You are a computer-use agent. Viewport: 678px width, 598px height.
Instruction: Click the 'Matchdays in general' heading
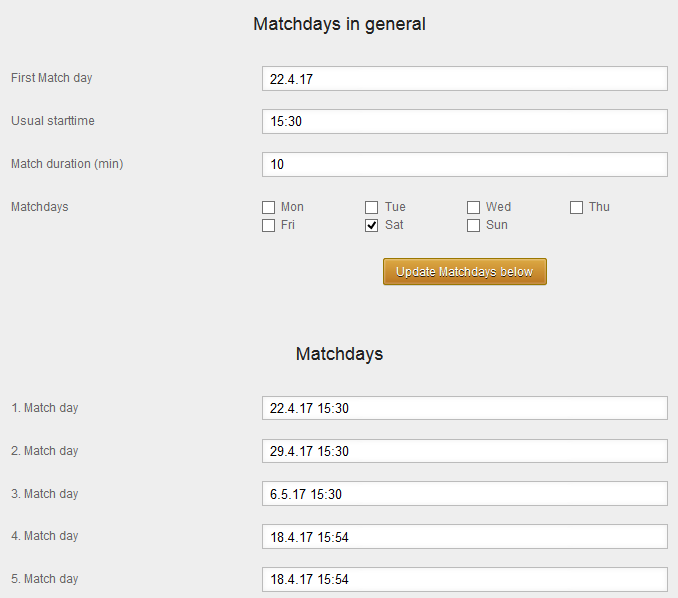coord(339,24)
